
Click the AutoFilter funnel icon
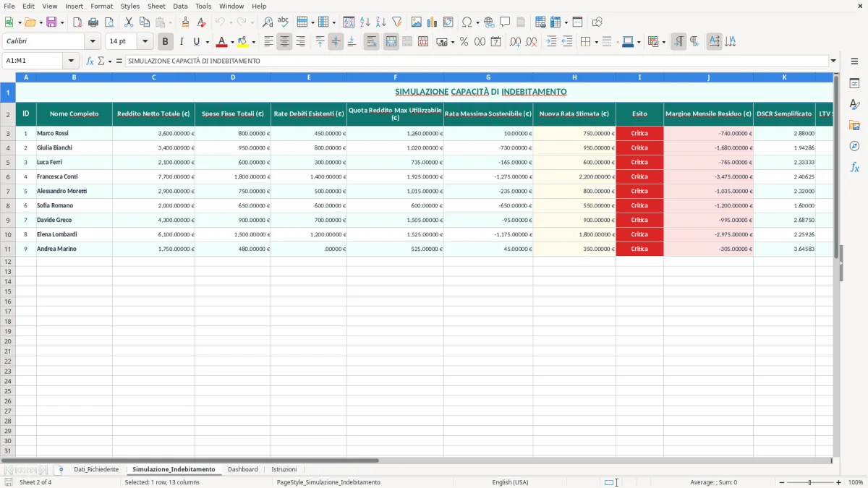click(397, 22)
